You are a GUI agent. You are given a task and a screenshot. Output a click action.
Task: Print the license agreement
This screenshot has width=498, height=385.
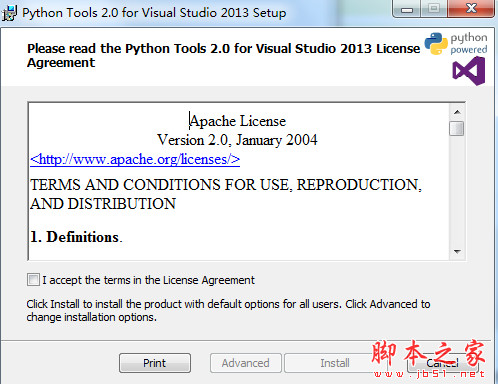(x=155, y=363)
